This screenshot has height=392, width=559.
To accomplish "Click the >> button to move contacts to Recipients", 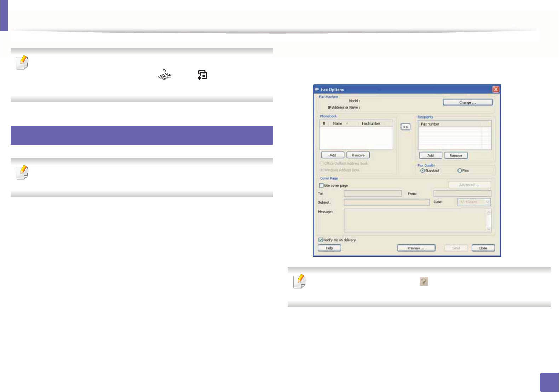I will pos(405,127).
